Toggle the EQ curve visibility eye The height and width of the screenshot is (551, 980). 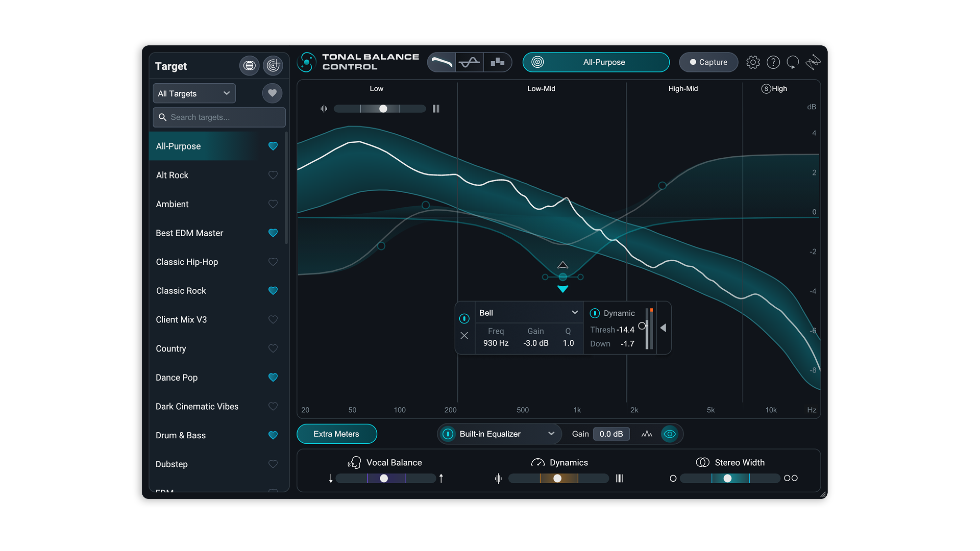pyautogui.click(x=669, y=434)
